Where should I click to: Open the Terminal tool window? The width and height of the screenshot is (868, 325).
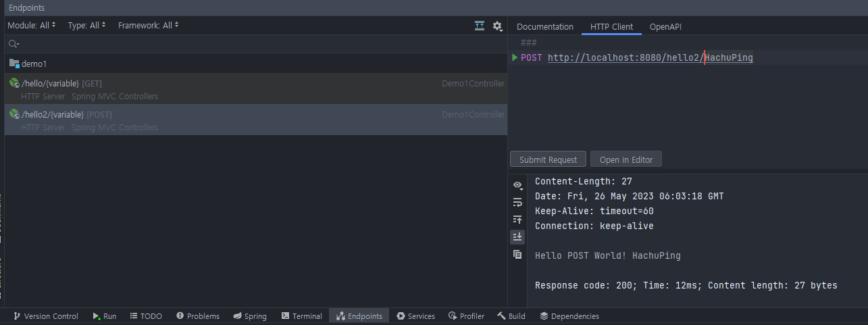click(301, 316)
